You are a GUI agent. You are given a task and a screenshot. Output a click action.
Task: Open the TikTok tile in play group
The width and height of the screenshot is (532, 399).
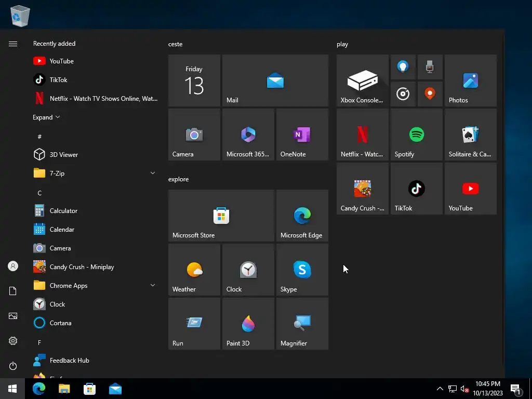click(x=417, y=188)
